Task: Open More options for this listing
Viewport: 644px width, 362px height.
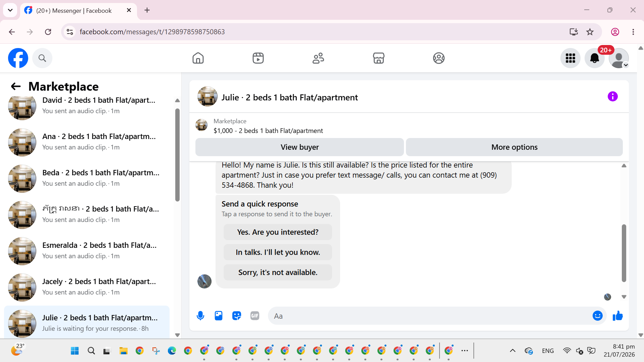Action: point(514,147)
